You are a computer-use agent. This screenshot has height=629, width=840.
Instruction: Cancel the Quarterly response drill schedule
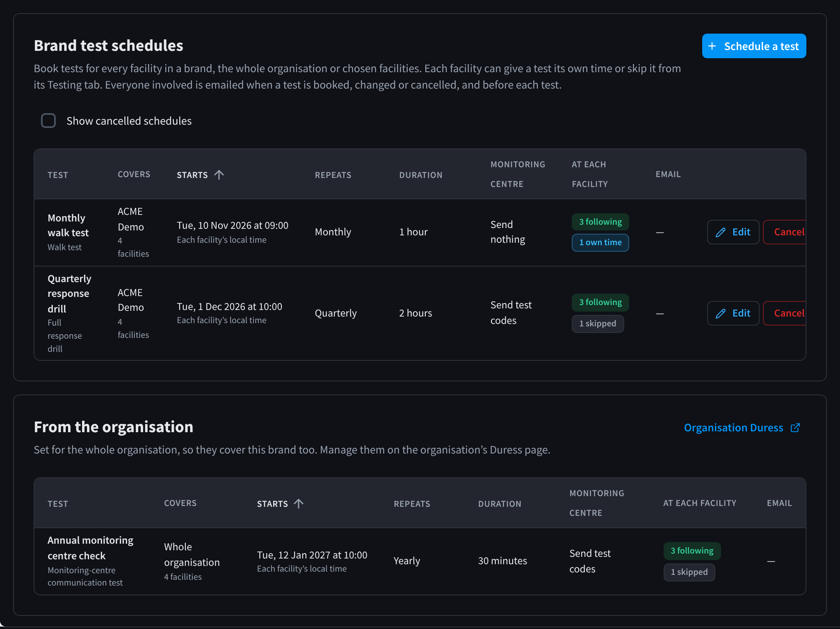pyautogui.click(x=784, y=313)
